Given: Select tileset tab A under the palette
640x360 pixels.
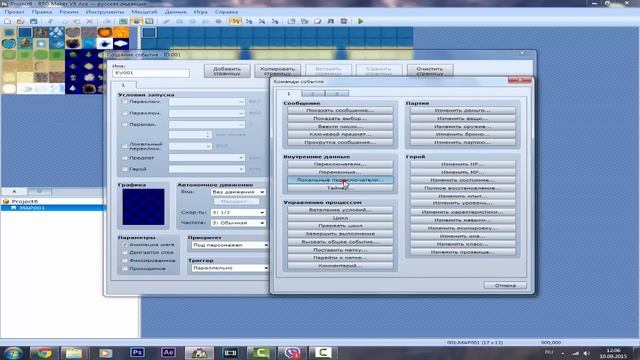Looking at the screenshot, I should point(14,191).
